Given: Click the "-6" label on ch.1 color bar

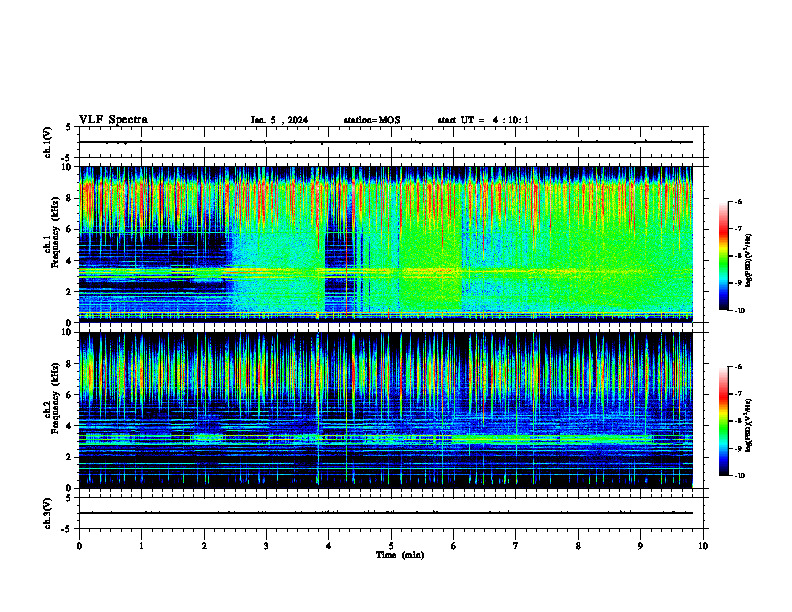Looking at the screenshot, I should (739, 202).
